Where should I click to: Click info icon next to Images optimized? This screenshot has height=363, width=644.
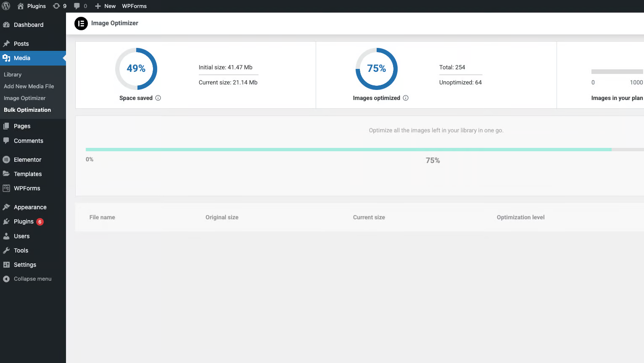click(406, 98)
